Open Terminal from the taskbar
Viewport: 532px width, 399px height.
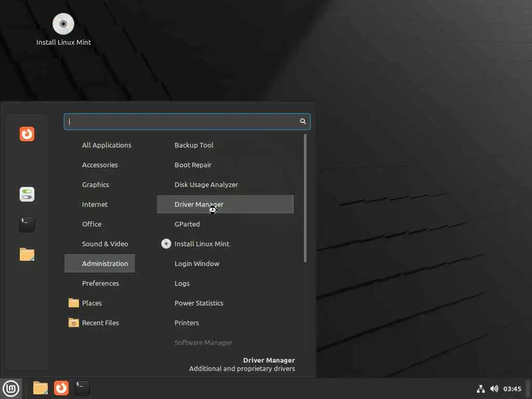(82, 388)
